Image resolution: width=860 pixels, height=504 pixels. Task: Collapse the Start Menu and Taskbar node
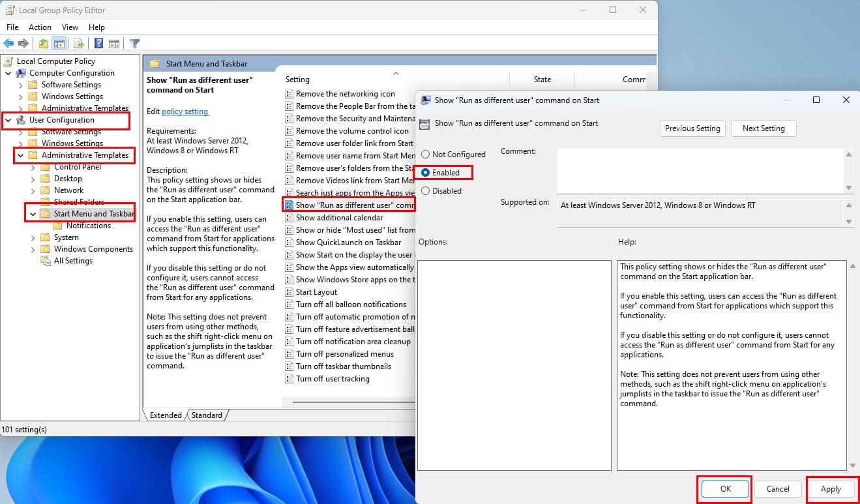[x=33, y=214]
